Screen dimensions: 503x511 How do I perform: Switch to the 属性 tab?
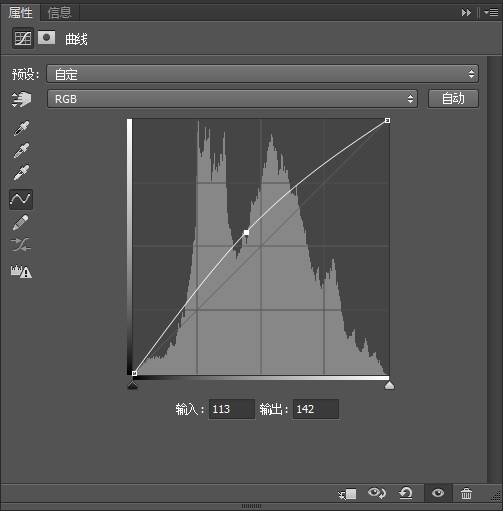(20, 13)
